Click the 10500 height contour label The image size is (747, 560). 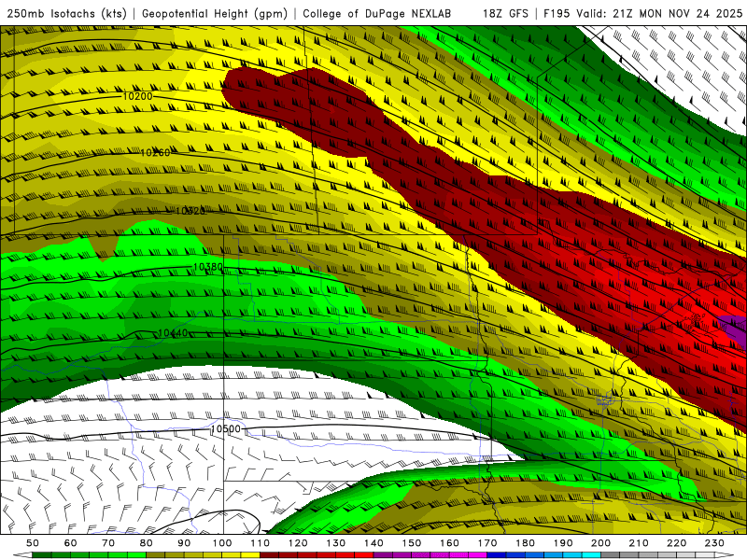click(226, 428)
